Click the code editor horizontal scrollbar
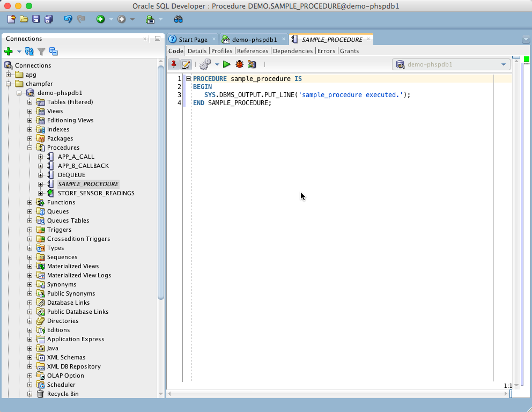Image resolution: width=532 pixels, height=412 pixels. point(337,394)
